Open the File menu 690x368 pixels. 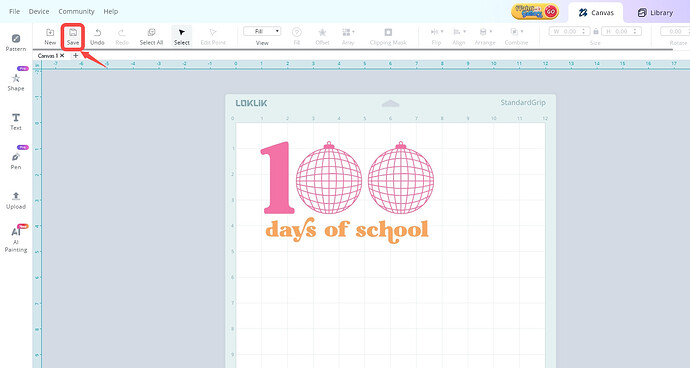click(15, 11)
